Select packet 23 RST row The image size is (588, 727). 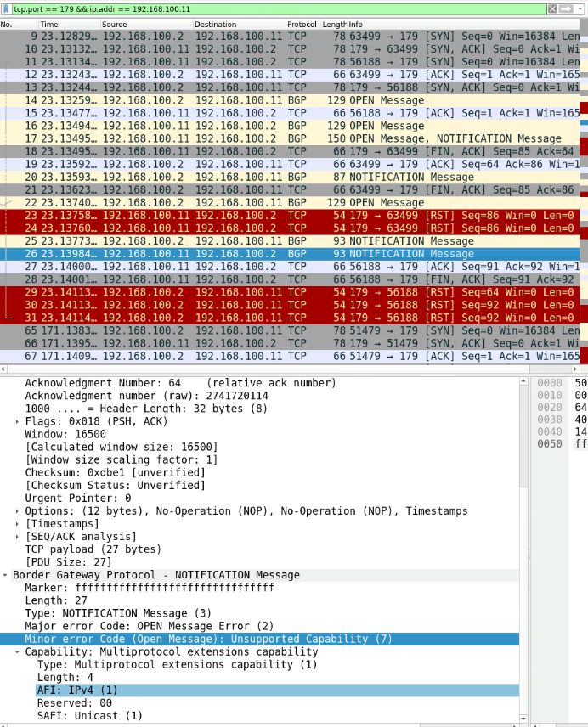point(290,216)
